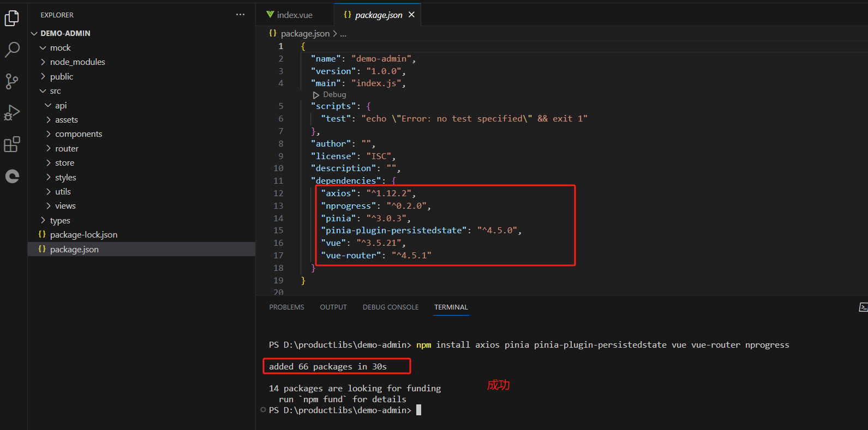Click "added 66 packages in 30s" output
The height and width of the screenshot is (430, 868).
(x=328, y=367)
